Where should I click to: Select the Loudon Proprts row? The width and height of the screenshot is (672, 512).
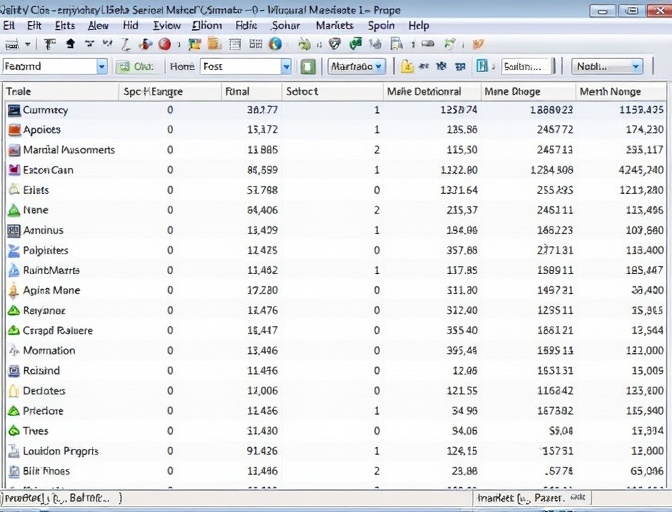60,451
